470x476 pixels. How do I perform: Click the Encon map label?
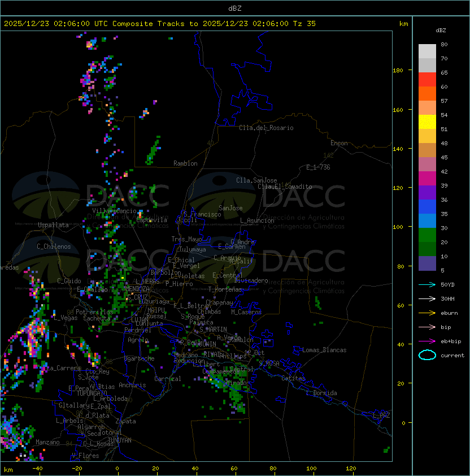click(339, 143)
